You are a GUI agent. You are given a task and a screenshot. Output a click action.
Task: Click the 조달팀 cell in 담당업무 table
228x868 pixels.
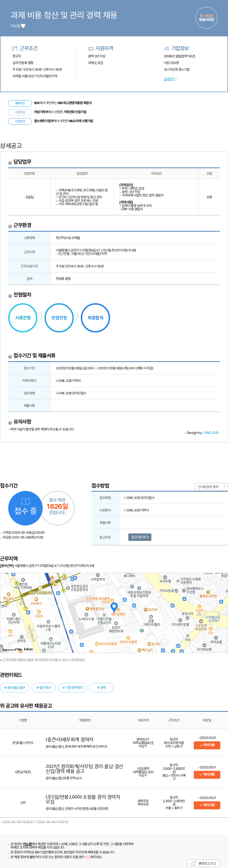(x=29, y=197)
